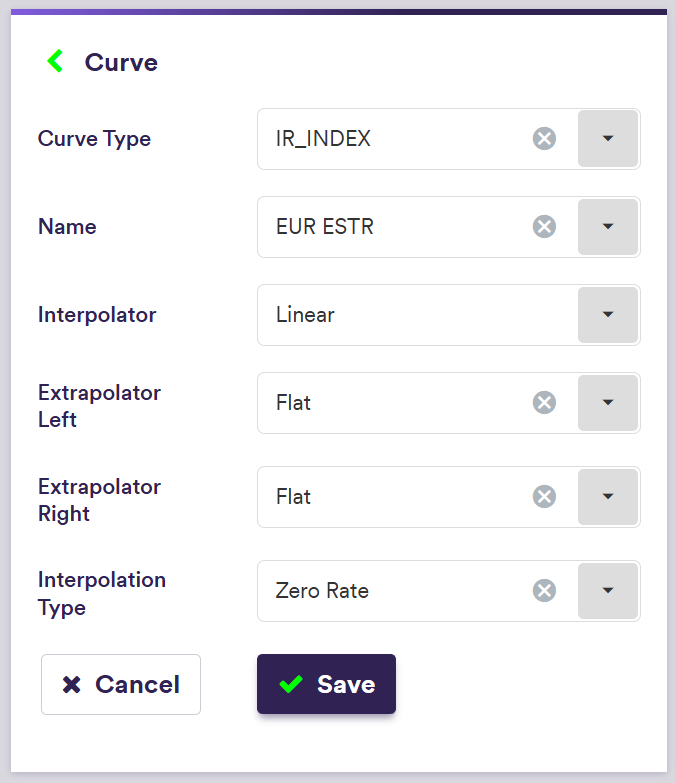Clear the Extrapolator Right selection

pos(544,497)
